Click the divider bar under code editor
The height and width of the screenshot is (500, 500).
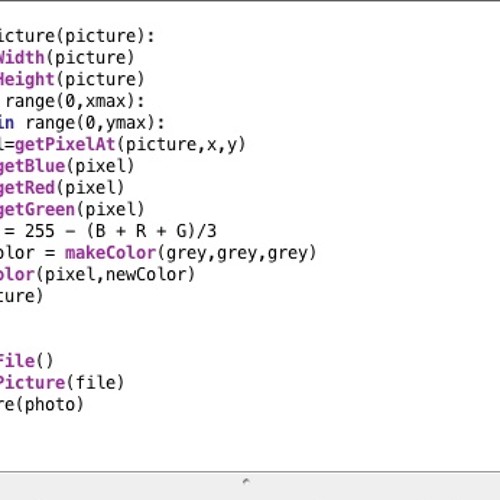[x=250, y=472]
